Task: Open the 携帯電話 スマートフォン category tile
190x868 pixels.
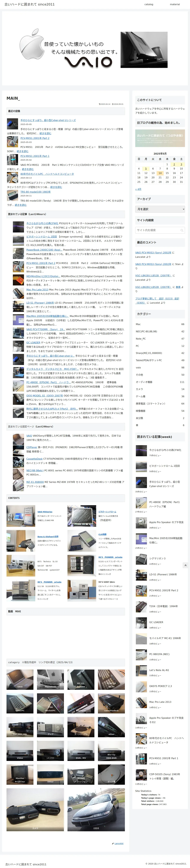Action: tap(81, 775)
